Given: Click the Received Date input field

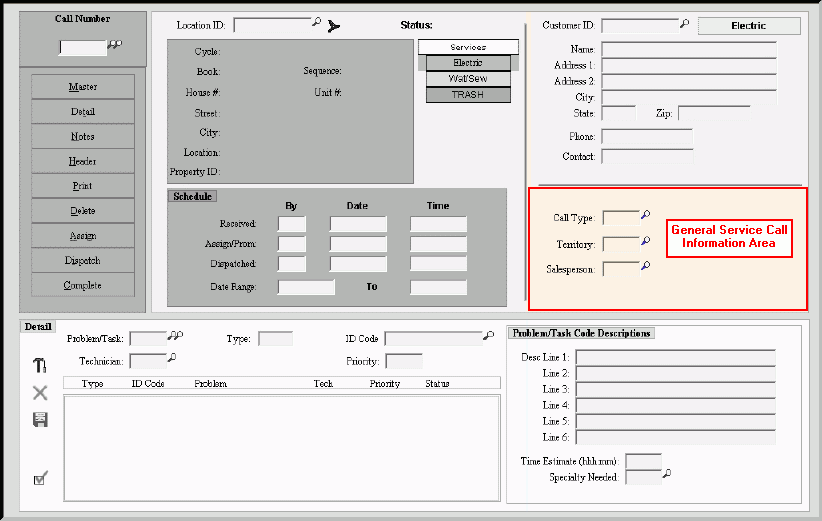Looking at the screenshot, I should click(358, 224).
